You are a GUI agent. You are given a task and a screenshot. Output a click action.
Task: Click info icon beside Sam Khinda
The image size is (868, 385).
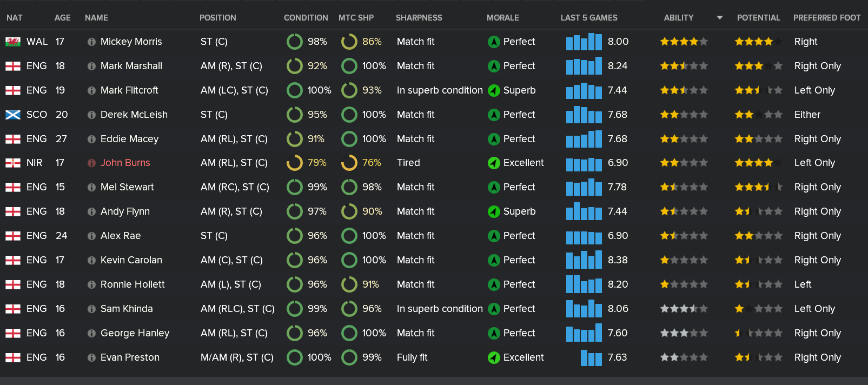tap(91, 309)
